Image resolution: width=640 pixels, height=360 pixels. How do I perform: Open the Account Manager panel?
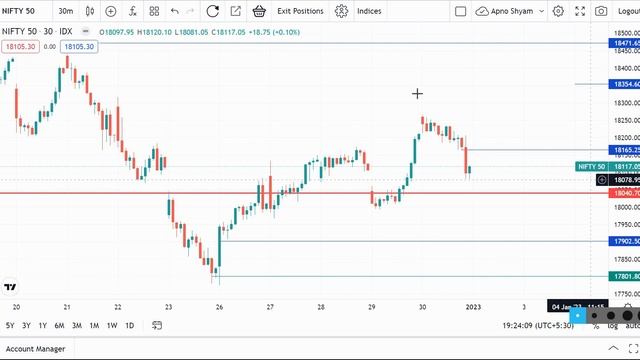point(36,349)
